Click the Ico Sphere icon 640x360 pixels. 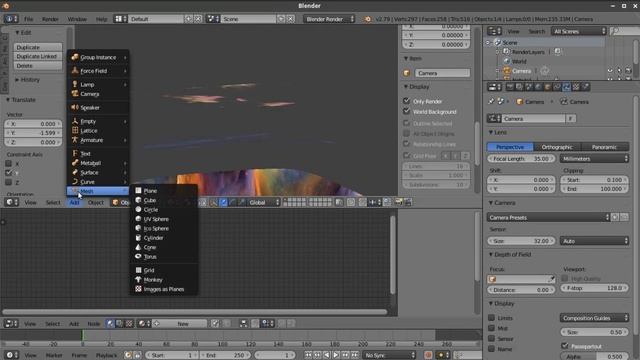click(x=138, y=228)
